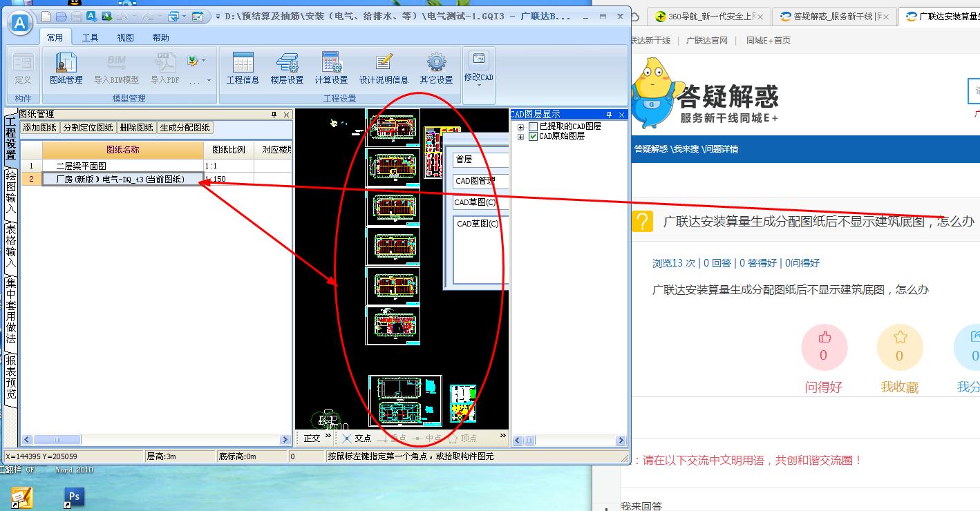Click the 图纸管理 horizontal scrollbar
This screenshot has height=511, width=980.
[x=156, y=440]
